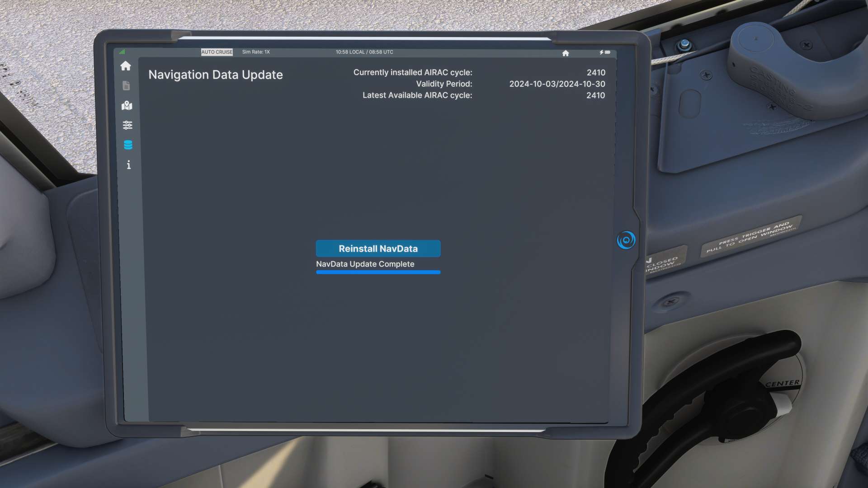Open the documents page sidebar icon

point(126,86)
